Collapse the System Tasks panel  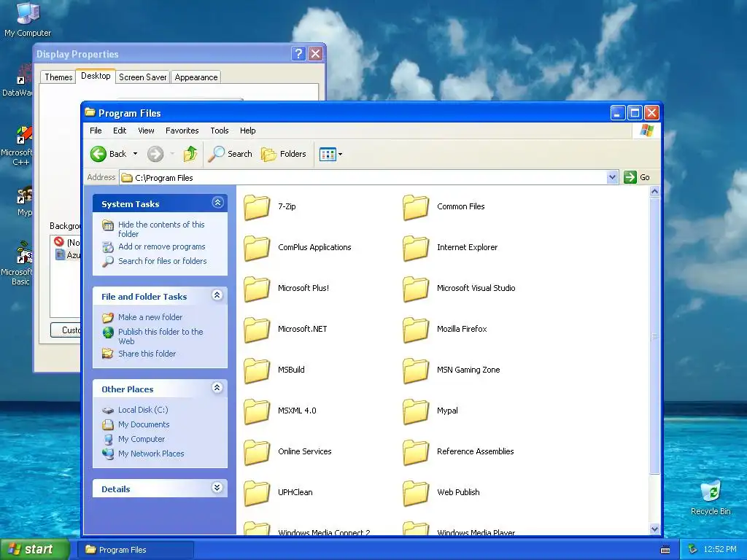click(217, 203)
